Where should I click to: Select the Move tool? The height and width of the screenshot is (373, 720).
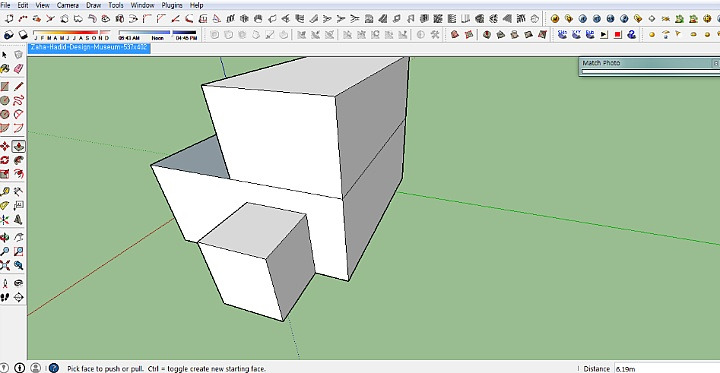(x=5, y=147)
